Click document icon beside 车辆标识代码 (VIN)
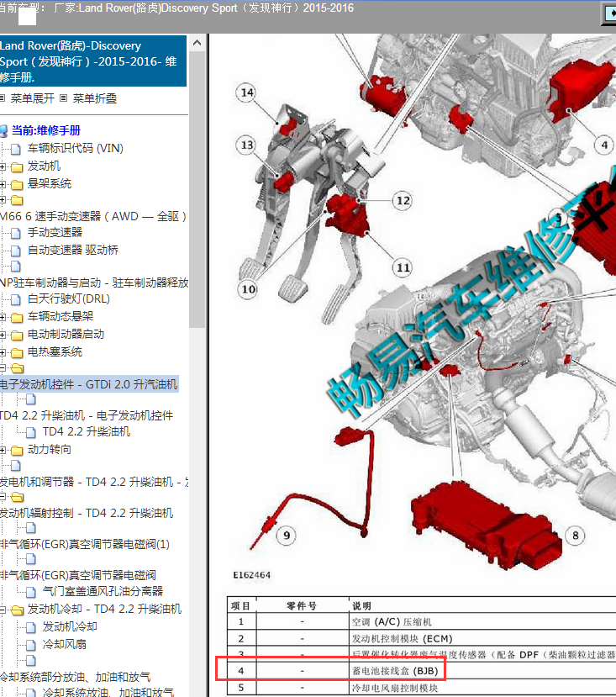This screenshot has height=697, width=616. [x=16, y=149]
